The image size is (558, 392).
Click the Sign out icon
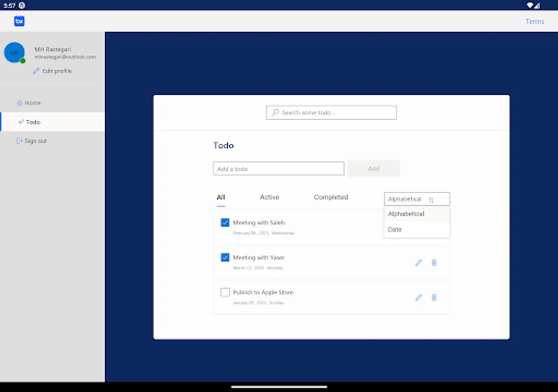tap(19, 141)
